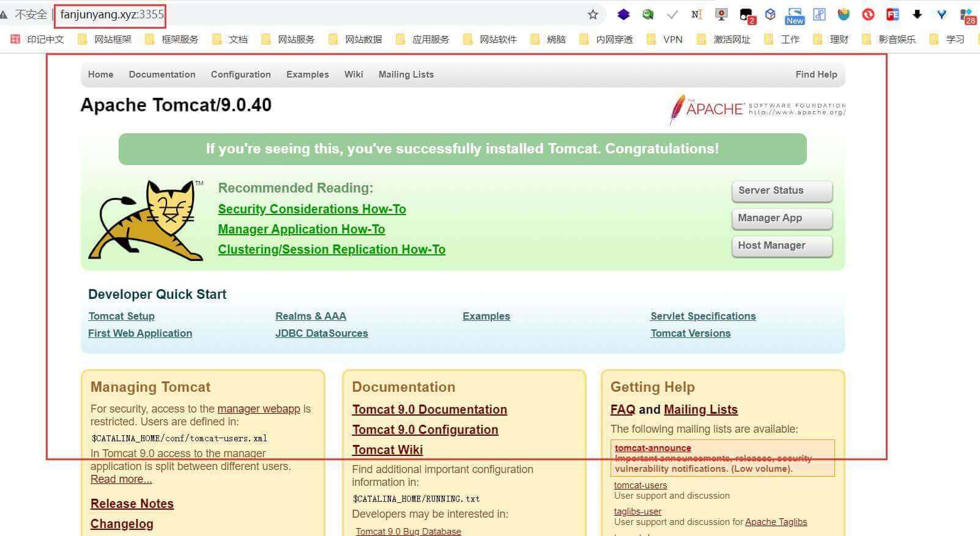This screenshot has height=536, width=980.
Task: Click the Host Manager button
Action: coord(782,246)
